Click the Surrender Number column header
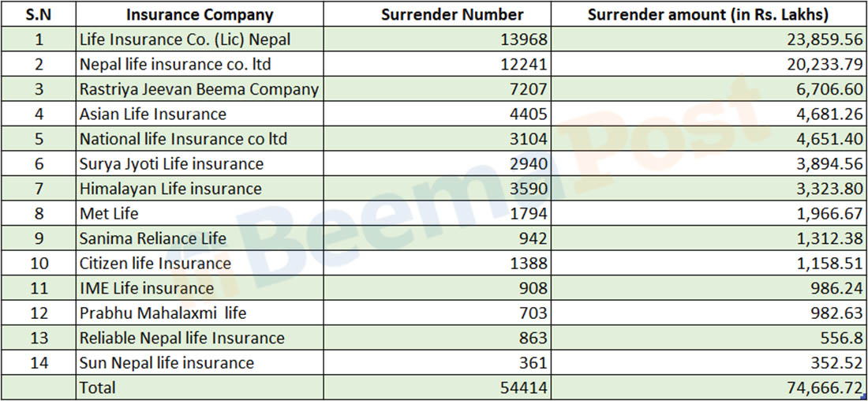The height and width of the screenshot is (401, 868). [x=451, y=14]
